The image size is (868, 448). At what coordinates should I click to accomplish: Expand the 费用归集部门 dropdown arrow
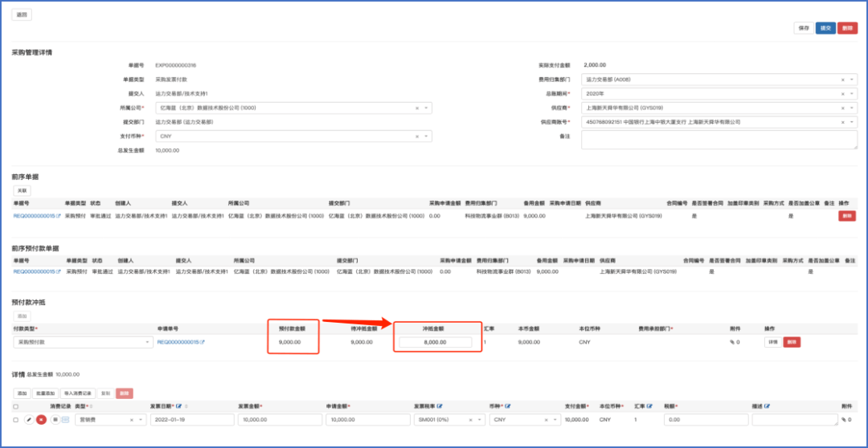[851, 79]
